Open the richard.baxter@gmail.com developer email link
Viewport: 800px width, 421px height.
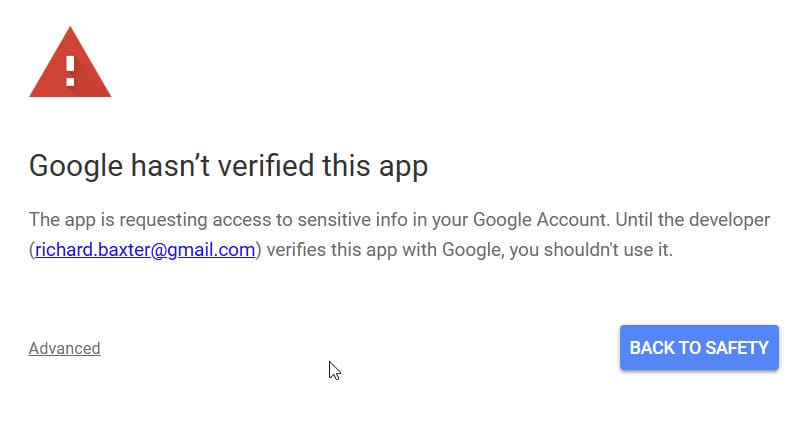pos(145,250)
